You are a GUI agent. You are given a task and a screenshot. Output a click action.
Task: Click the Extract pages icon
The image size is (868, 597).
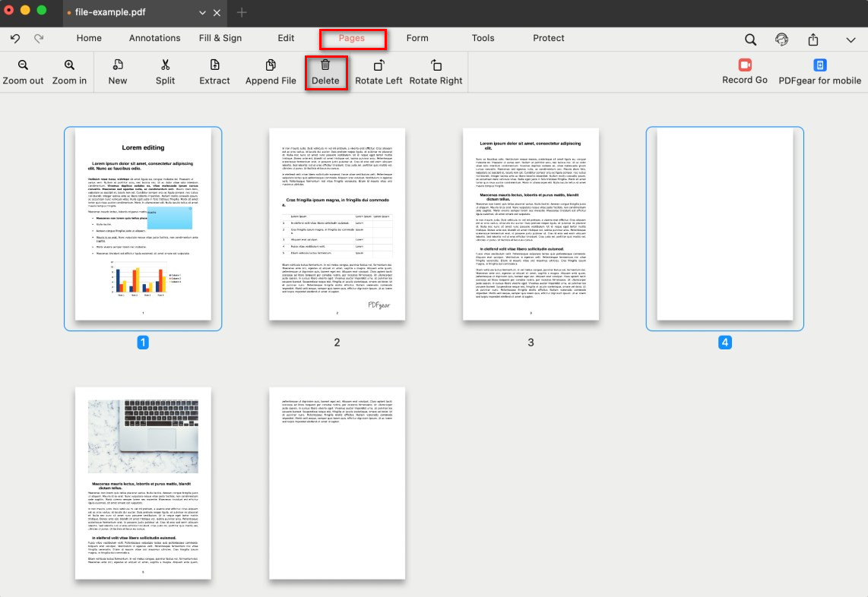pyautogui.click(x=214, y=66)
